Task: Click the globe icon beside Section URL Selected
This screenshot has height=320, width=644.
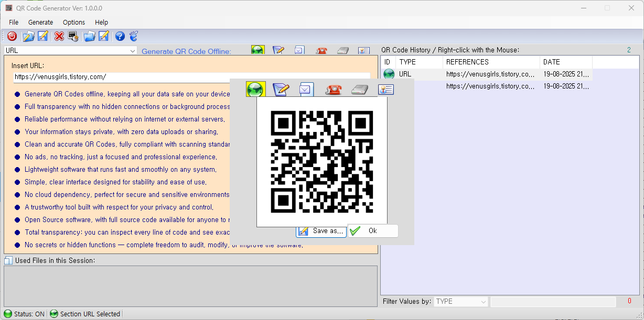Action: point(54,314)
